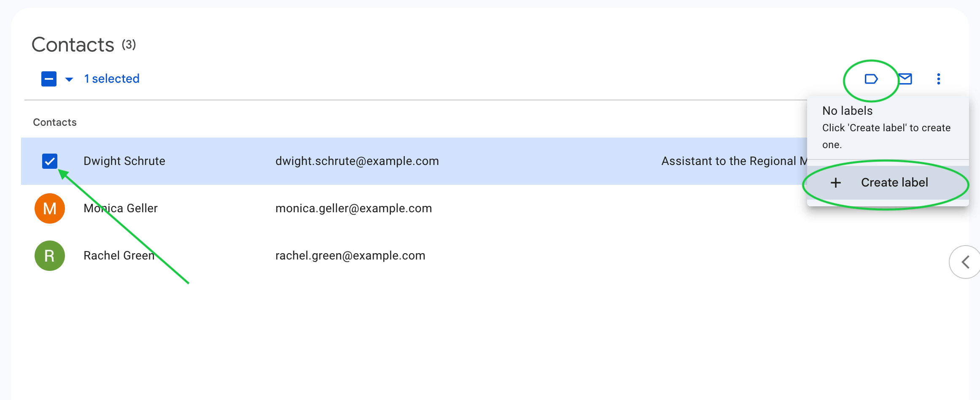
Task: Uncheck Dwight Schrute's checkbox
Action: (x=50, y=161)
